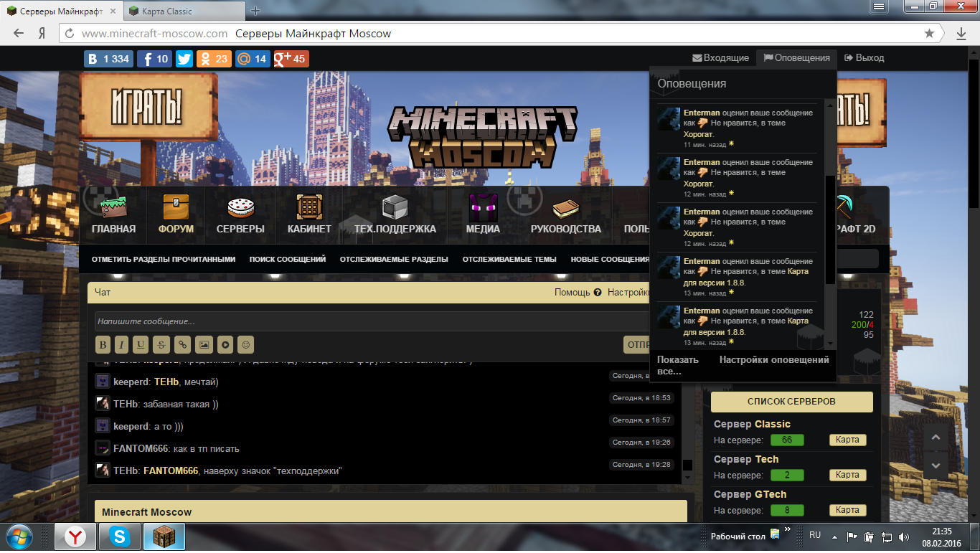The image size is (980, 553).
Task: Open the browser downloads arrow
Action: [961, 34]
